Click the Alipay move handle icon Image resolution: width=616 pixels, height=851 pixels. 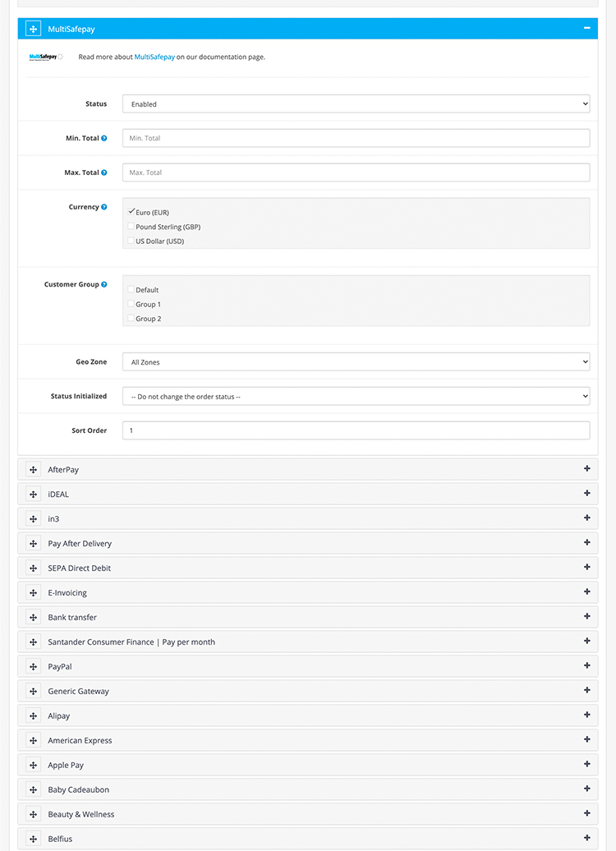tap(33, 715)
